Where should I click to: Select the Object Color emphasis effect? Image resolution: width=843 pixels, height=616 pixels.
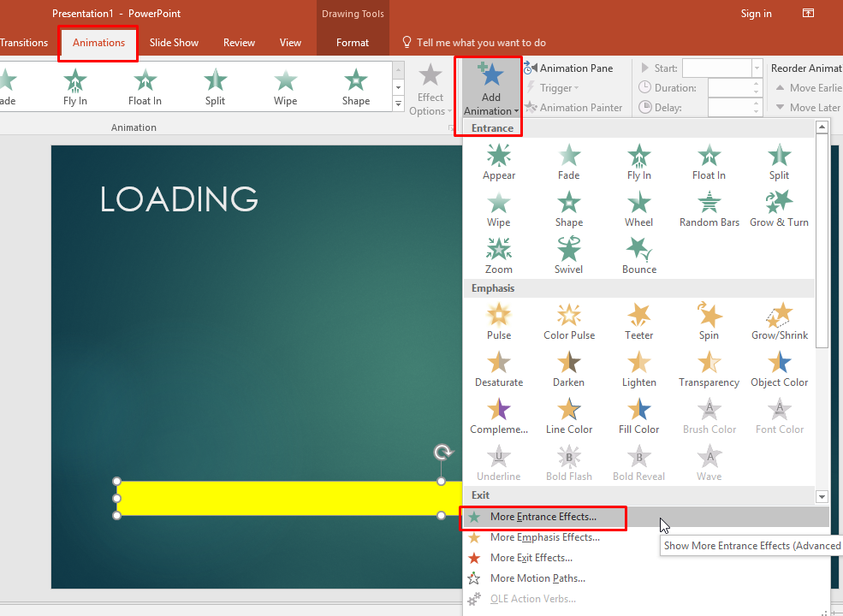click(x=779, y=368)
